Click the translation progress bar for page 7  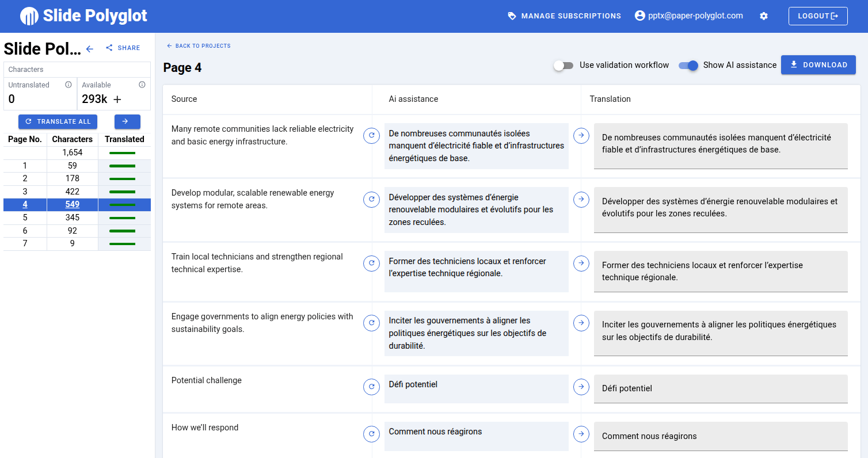click(x=122, y=244)
